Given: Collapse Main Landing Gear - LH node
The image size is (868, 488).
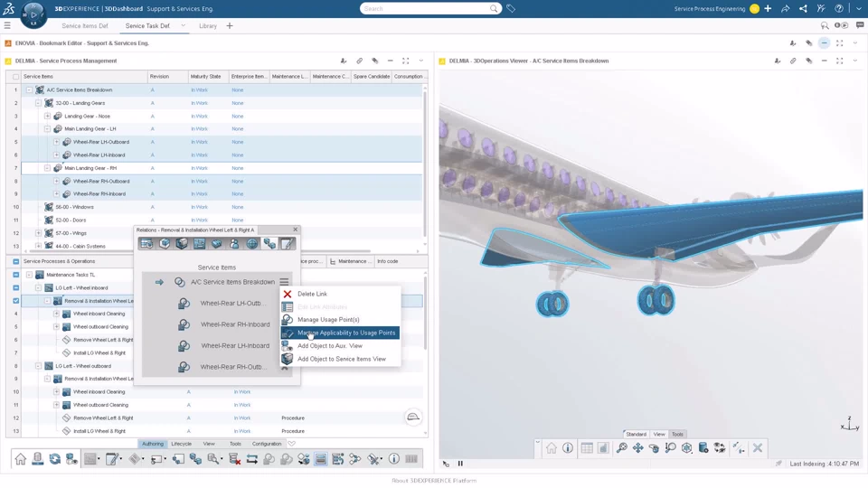Looking at the screenshot, I should [x=47, y=129].
